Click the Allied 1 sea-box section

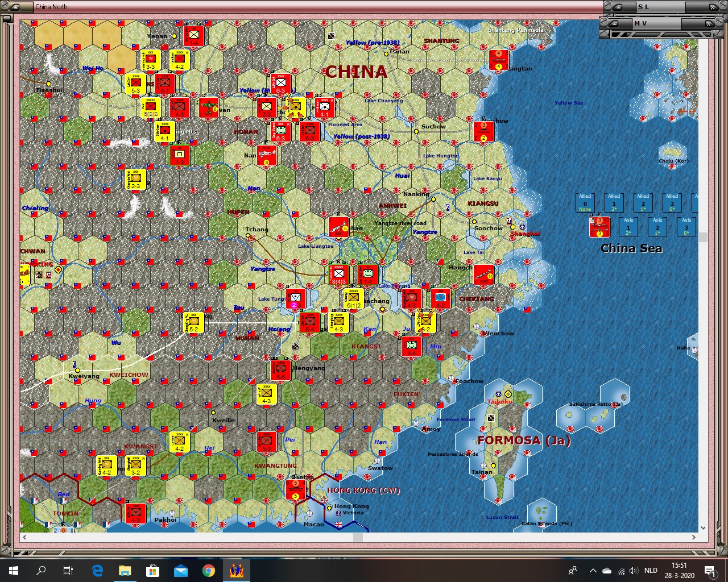[614, 203]
